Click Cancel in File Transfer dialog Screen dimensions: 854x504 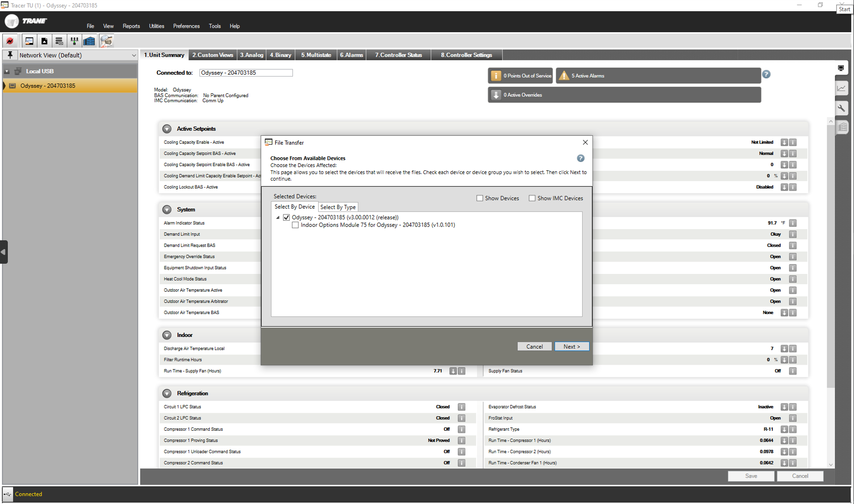[534, 346]
